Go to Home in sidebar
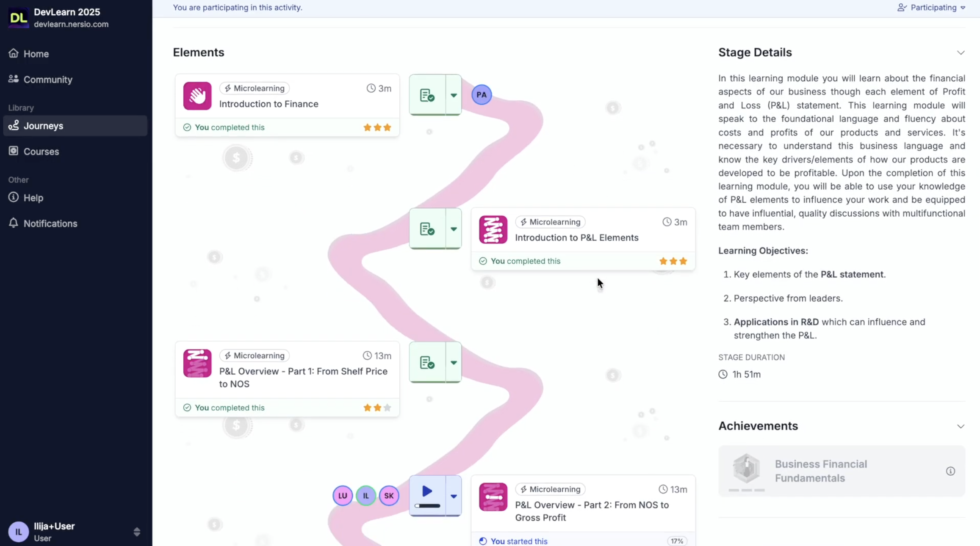Image resolution: width=980 pixels, height=546 pixels. [36, 54]
